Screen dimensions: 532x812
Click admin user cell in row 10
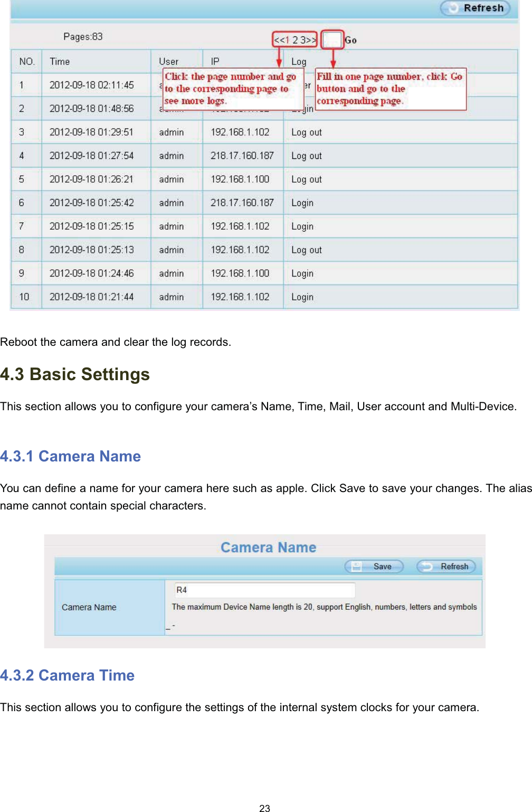[x=172, y=297]
